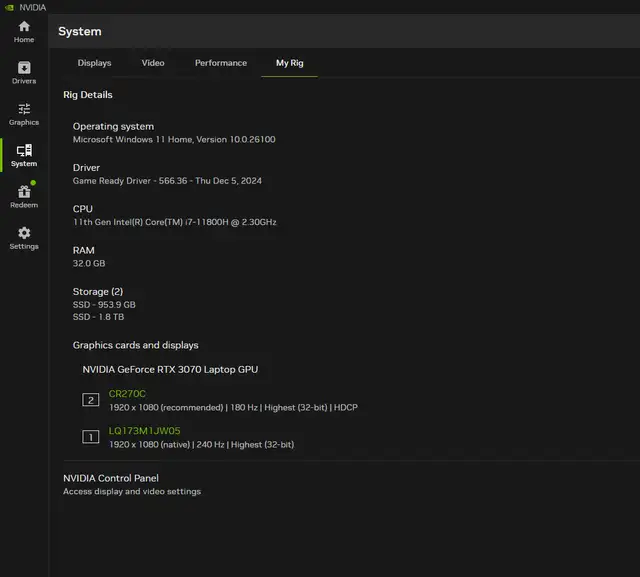Click the Windows 11 Home version text
This screenshot has width=640, height=577.
[174, 140]
